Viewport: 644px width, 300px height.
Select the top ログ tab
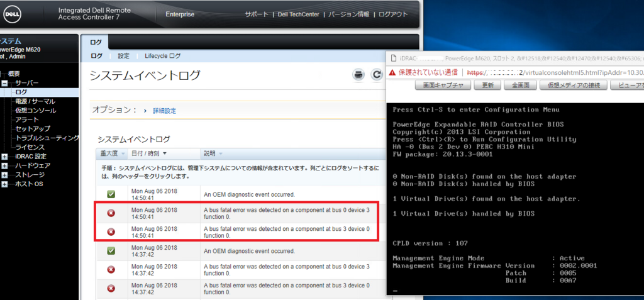pos(96,42)
